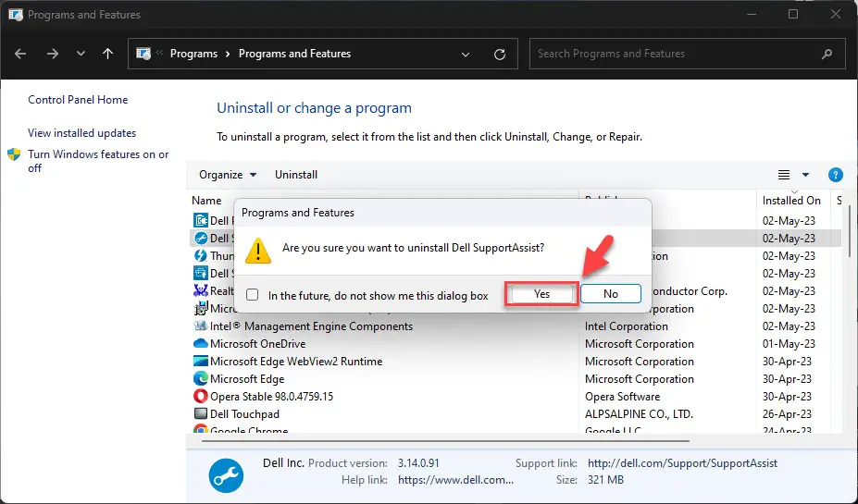Click the Dell Touchpad icon
Screen dimensions: 858x504
[x=200, y=413]
